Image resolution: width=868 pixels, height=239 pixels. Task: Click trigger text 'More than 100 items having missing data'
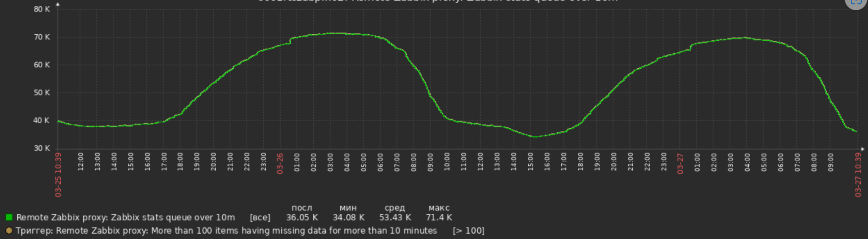(x=237, y=231)
